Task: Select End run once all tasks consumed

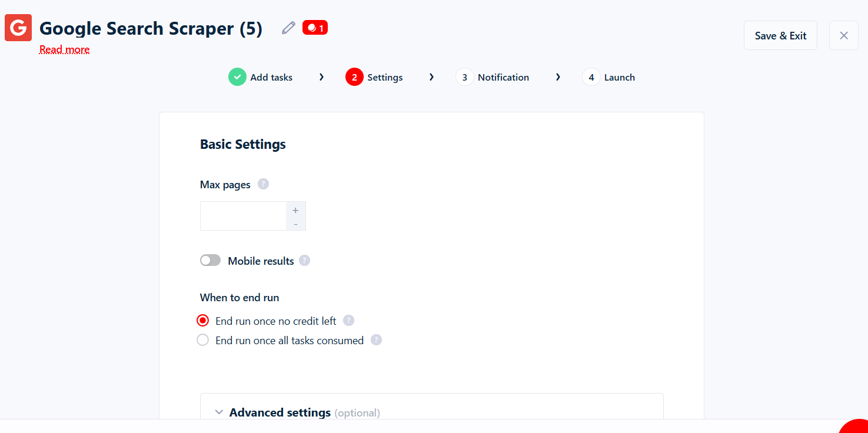Action: (202, 339)
